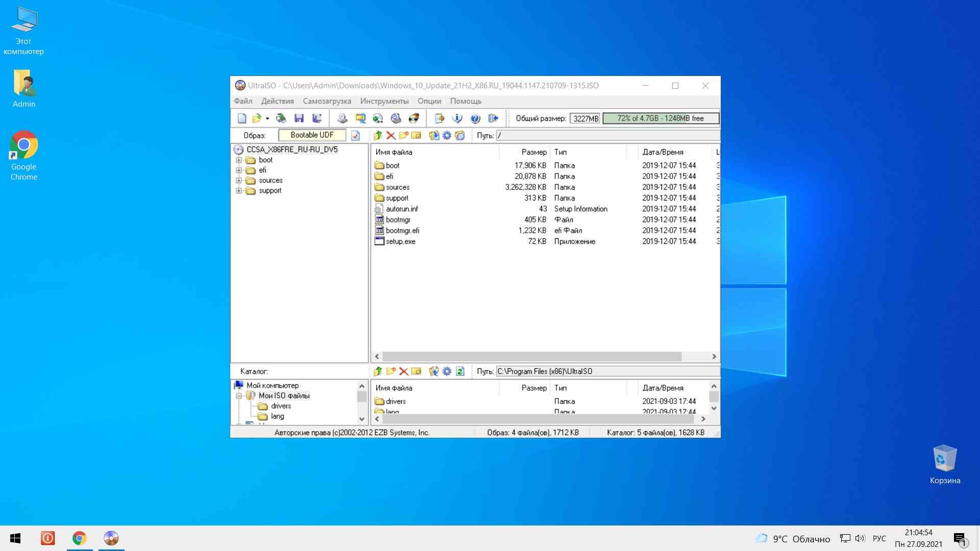
Task: Click the Add files toolbar icon
Action: tap(439, 118)
